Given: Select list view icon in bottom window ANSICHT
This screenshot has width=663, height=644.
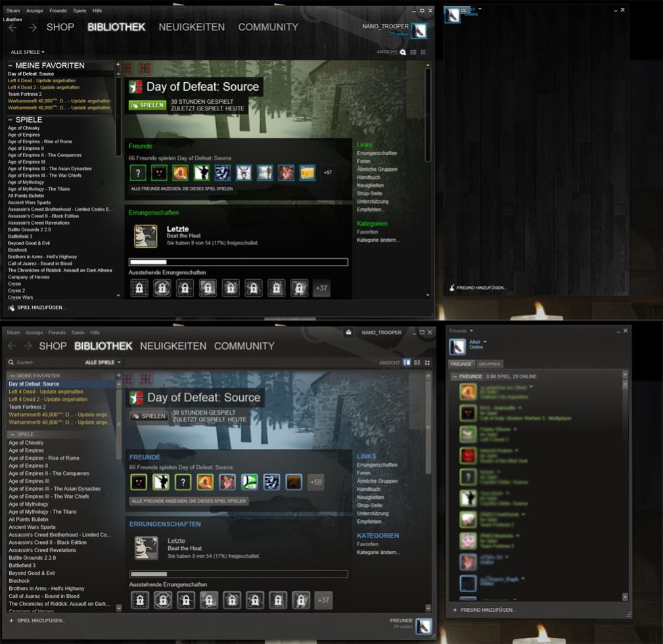Looking at the screenshot, I should (x=417, y=362).
